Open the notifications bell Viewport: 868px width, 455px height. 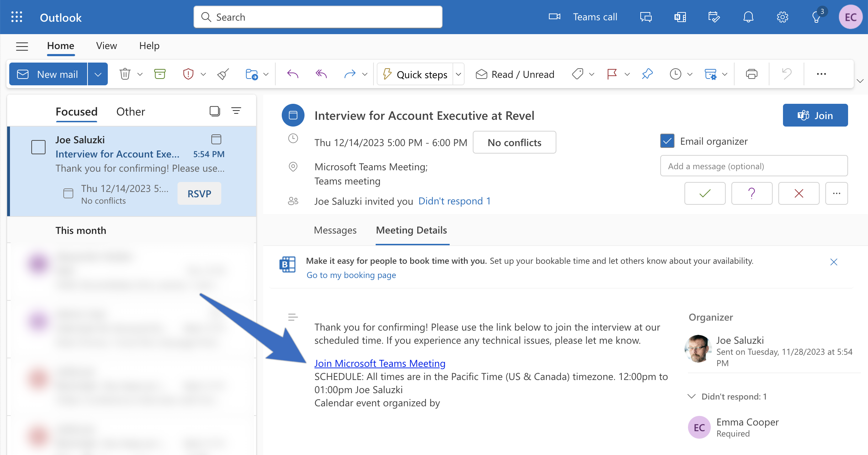748,17
